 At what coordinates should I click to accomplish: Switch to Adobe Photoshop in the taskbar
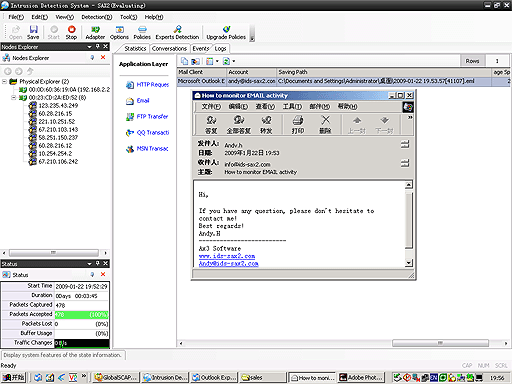coord(361,377)
